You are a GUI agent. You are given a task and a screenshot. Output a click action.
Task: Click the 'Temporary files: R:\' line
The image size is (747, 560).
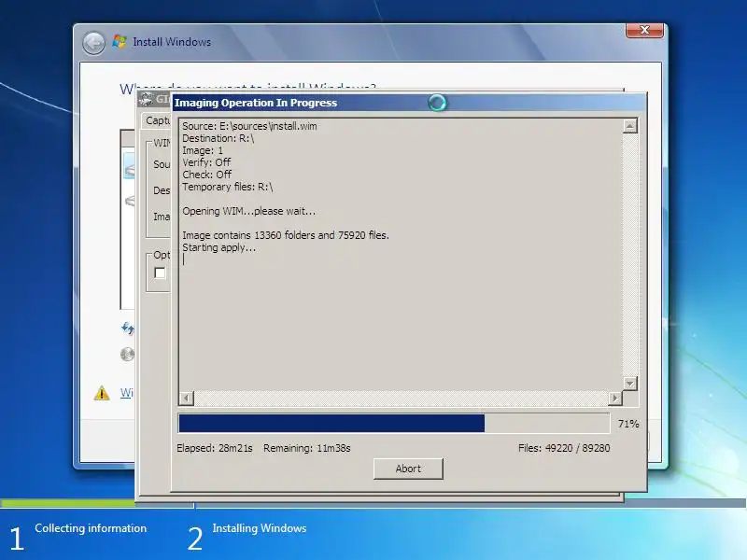(228, 187)
